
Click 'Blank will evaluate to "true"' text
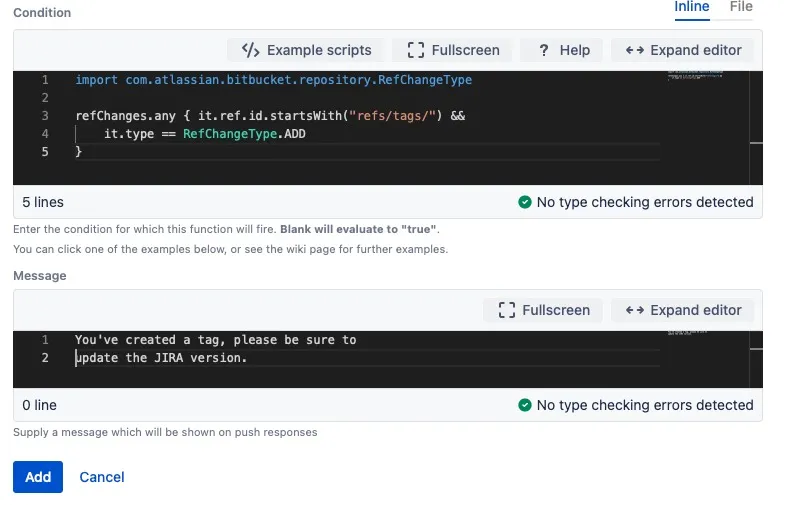[x=358, y=229]
